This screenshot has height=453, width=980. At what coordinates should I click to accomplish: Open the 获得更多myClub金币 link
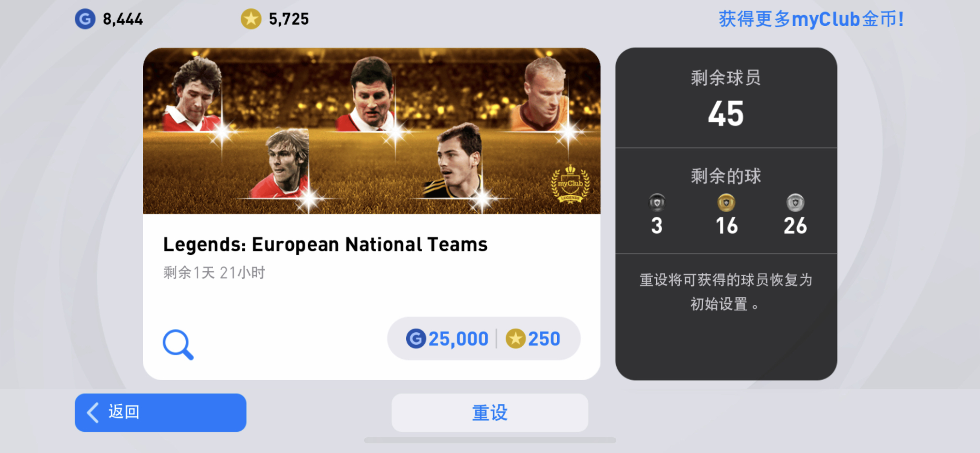tap(811, 19)
